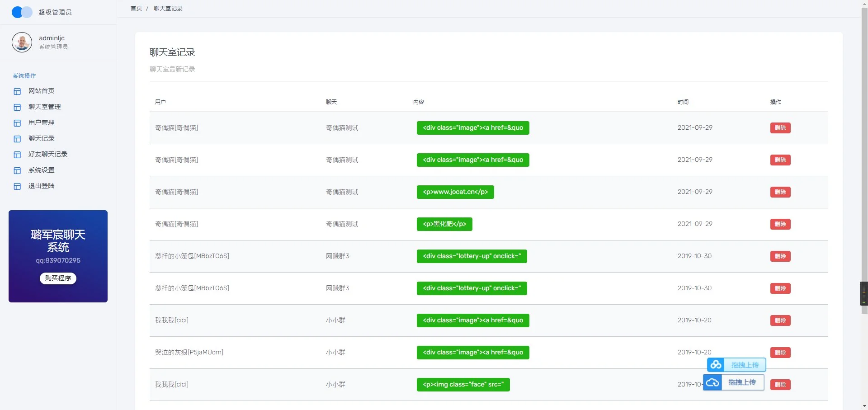Toggle the blue sidebar switch logo

22,12
